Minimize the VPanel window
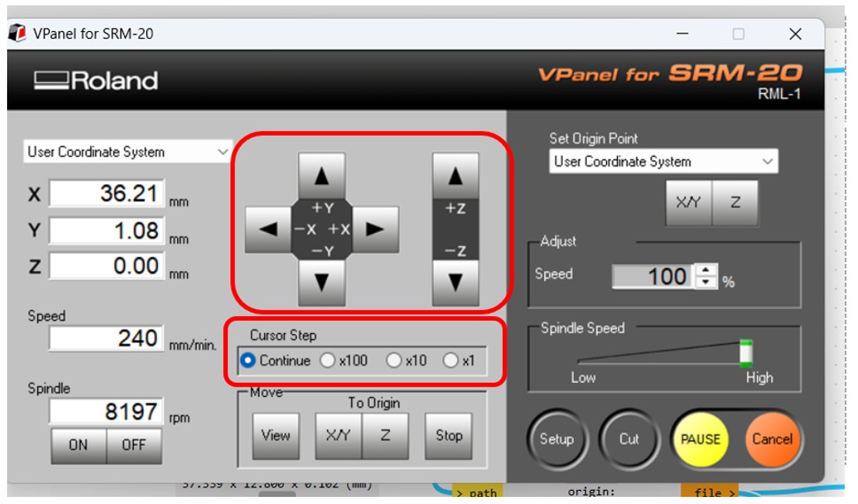This screenshot has height=504, width=858. click(x=682, y=34)
